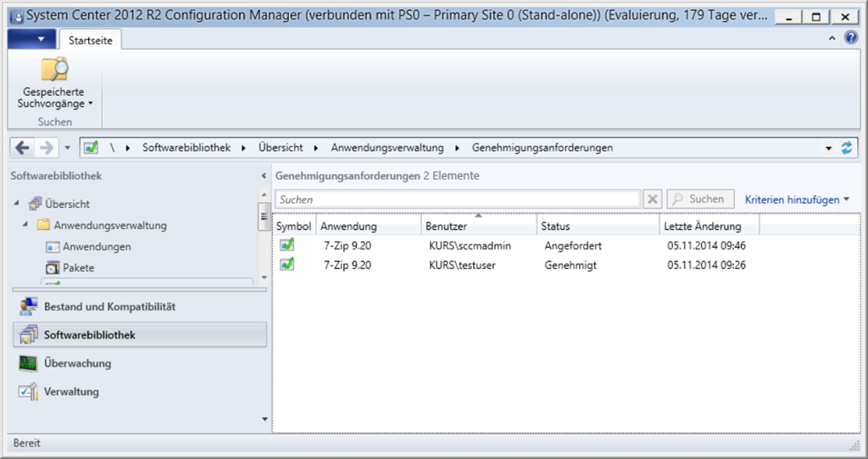
Task: Click the symbol icon of KURS\sccmadmin row
Action: (x=287, y=244)
